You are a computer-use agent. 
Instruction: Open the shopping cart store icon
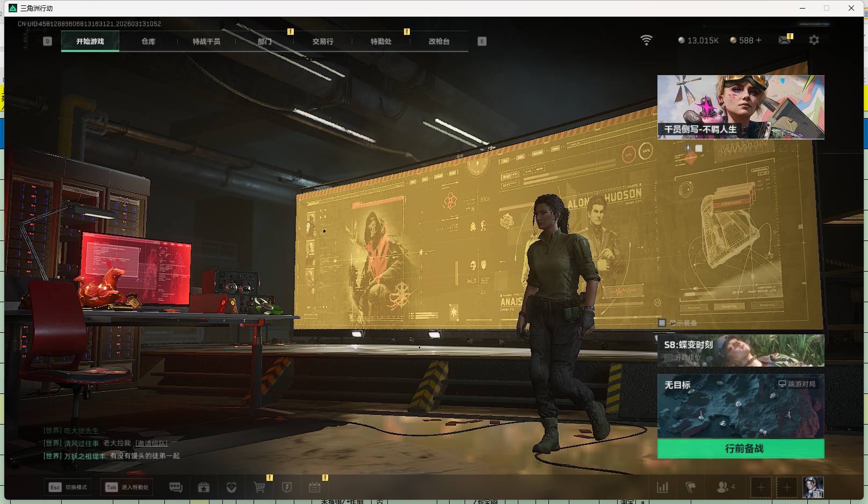[259, 487]
